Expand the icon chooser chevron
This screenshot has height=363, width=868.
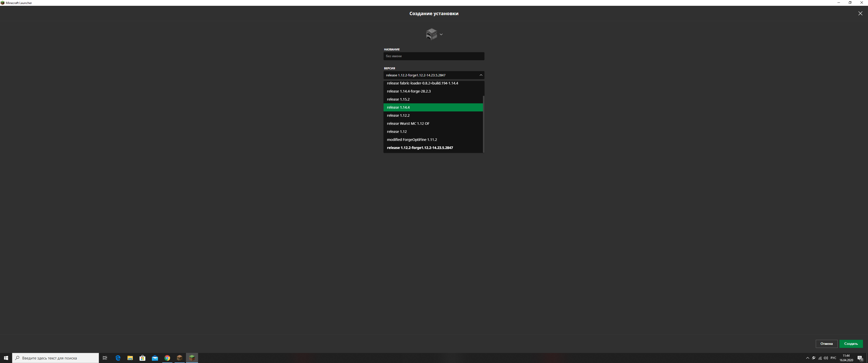[x=441, y=34]
